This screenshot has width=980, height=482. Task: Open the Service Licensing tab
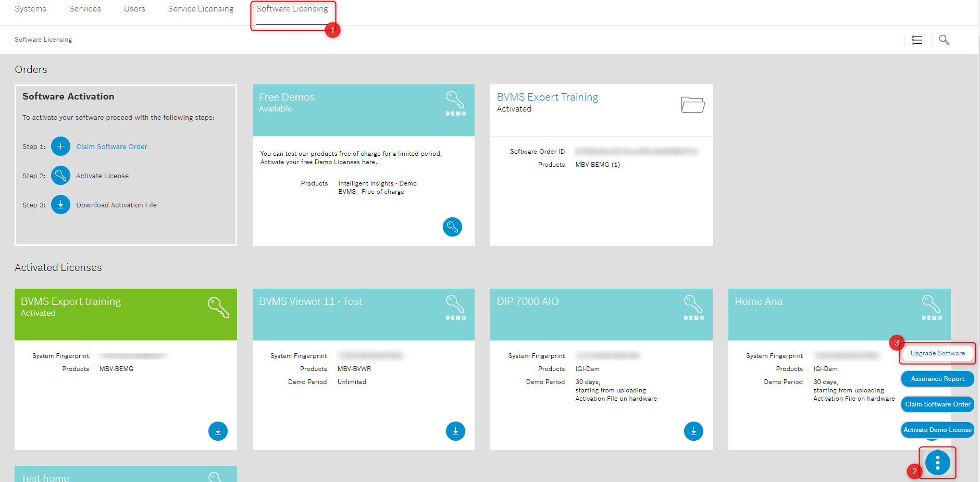tap(201, 9)
